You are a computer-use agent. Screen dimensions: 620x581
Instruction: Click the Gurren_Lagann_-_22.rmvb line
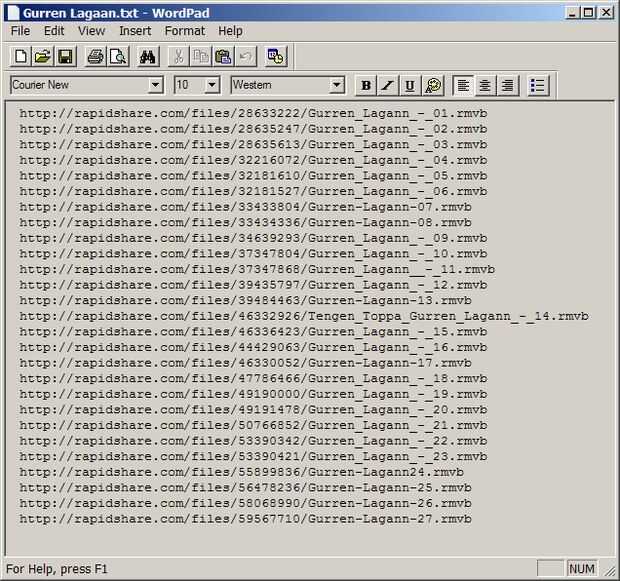point(253,441)
